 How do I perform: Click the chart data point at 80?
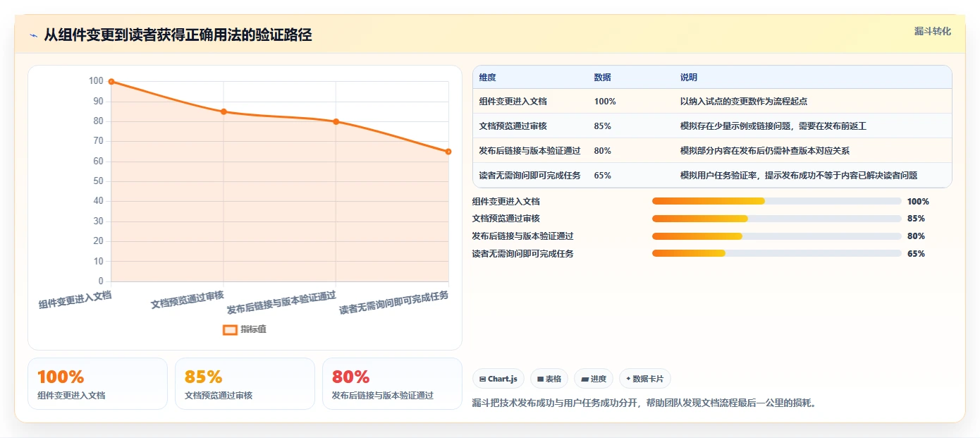[x=336, y=121]
